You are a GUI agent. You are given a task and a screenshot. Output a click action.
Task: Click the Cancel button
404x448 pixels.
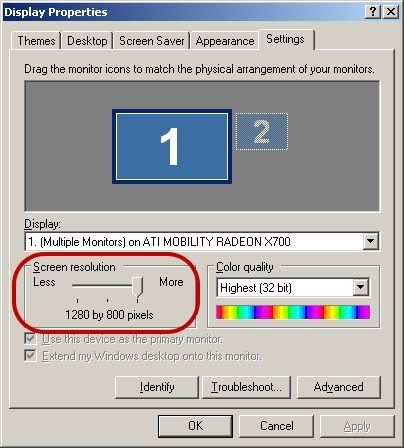[277, 426]
